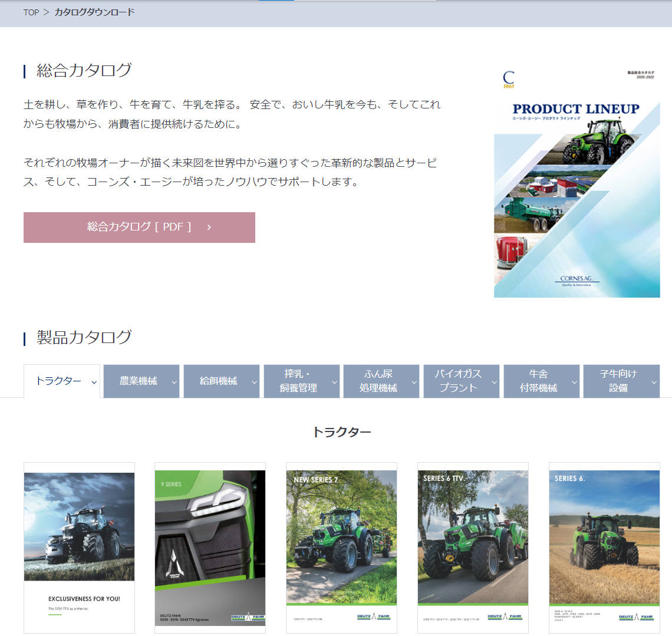Expand the バイオガスプラント tab chevron

pos(494,382)
